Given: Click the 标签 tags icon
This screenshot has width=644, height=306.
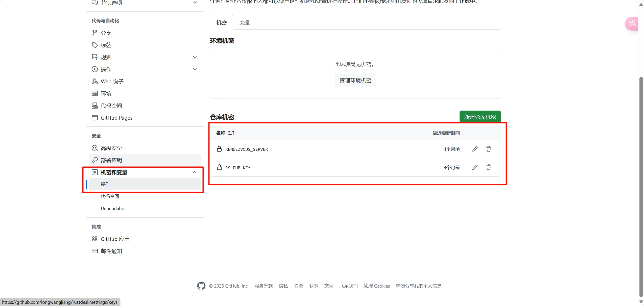Looking at the screenshot, I should pyautogui.click(x=94, y=45).
